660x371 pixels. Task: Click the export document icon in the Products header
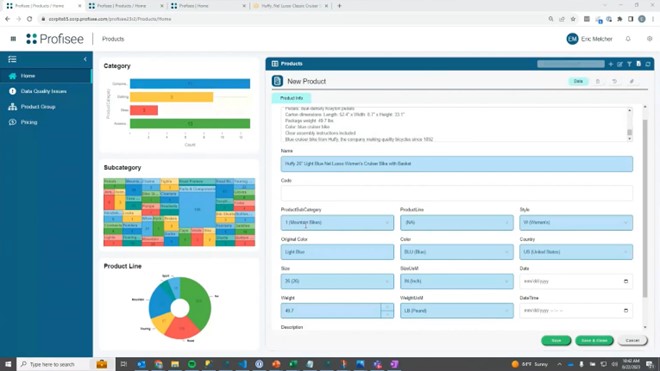[639, 64]
